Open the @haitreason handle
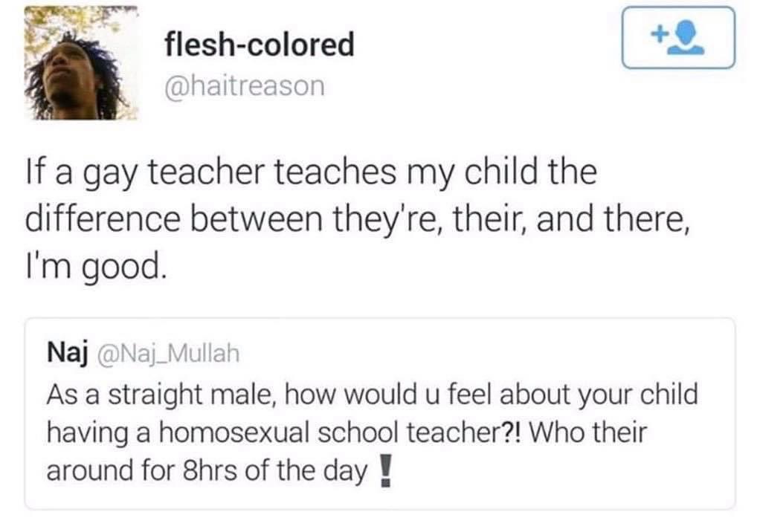Image resolution: width=760 pixels, height=532 pixels. (x=245, y=87)
